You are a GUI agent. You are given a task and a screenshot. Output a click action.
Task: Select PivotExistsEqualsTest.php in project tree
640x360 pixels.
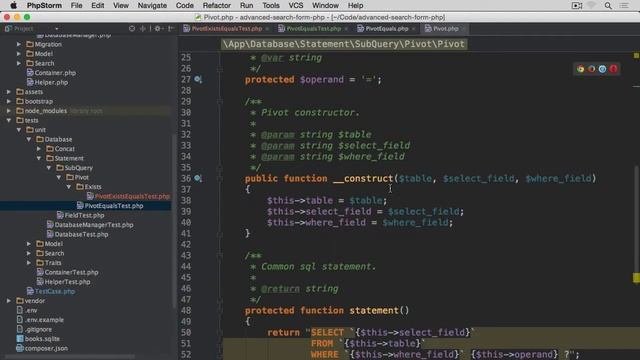pos(132,196)
